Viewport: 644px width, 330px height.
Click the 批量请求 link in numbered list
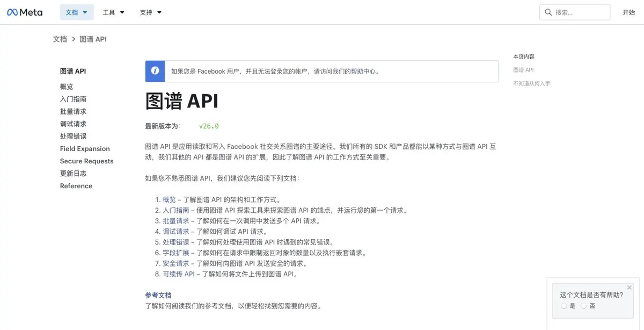[x=176, y=221]
